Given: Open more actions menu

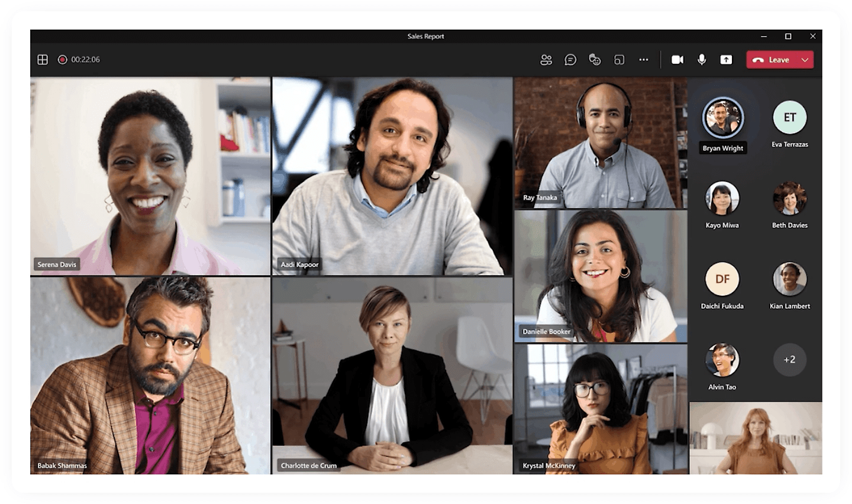Looking at the screenshot, I should point(644,60).
